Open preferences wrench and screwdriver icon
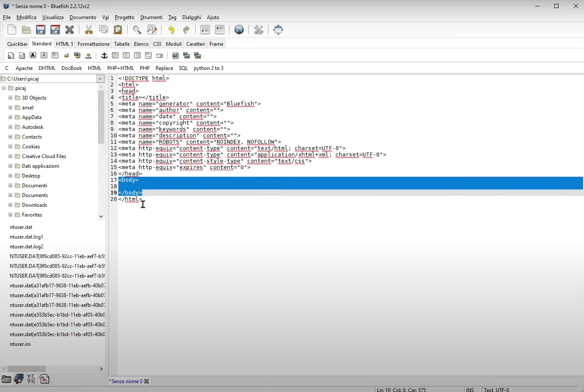 tap(259, 30)
